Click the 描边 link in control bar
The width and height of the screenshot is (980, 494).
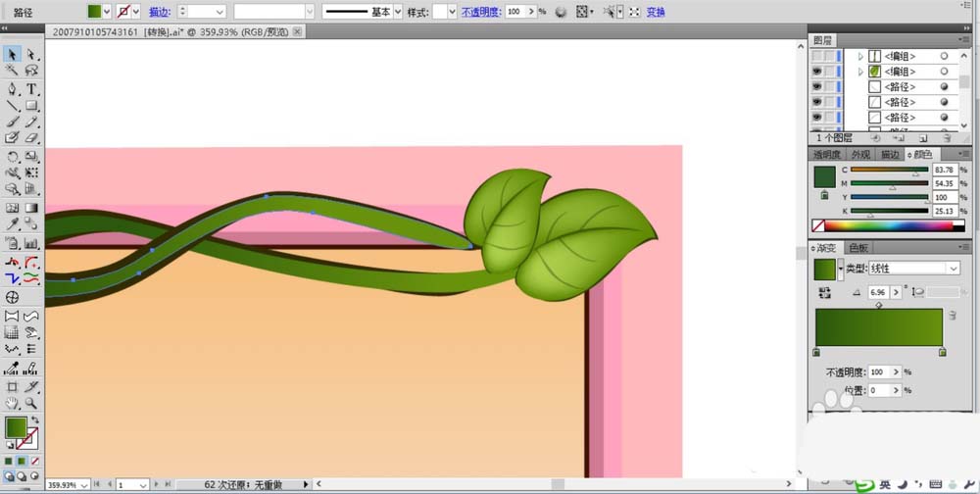point(158,12)
